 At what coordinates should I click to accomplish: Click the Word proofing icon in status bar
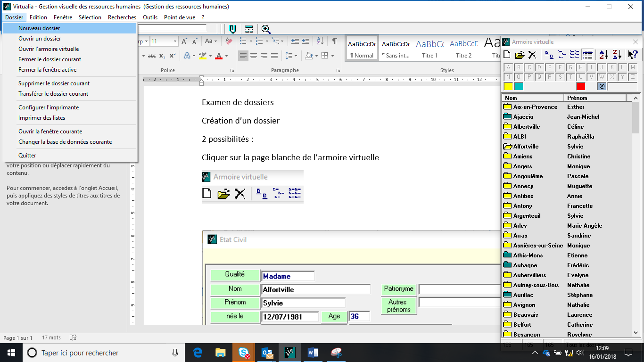pos(73,337)
